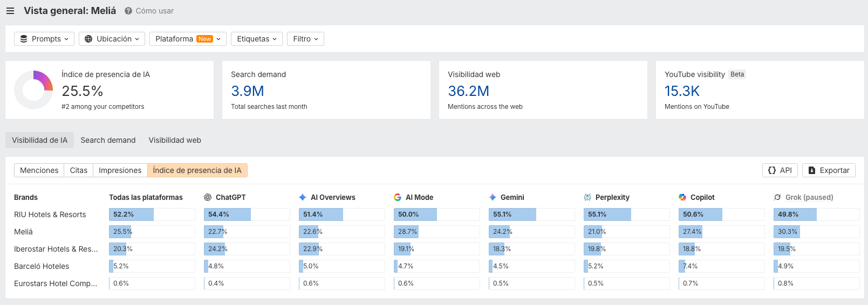Open the Plataforma dropdown
The image size is (868, 305).
(x=188, y=39)
